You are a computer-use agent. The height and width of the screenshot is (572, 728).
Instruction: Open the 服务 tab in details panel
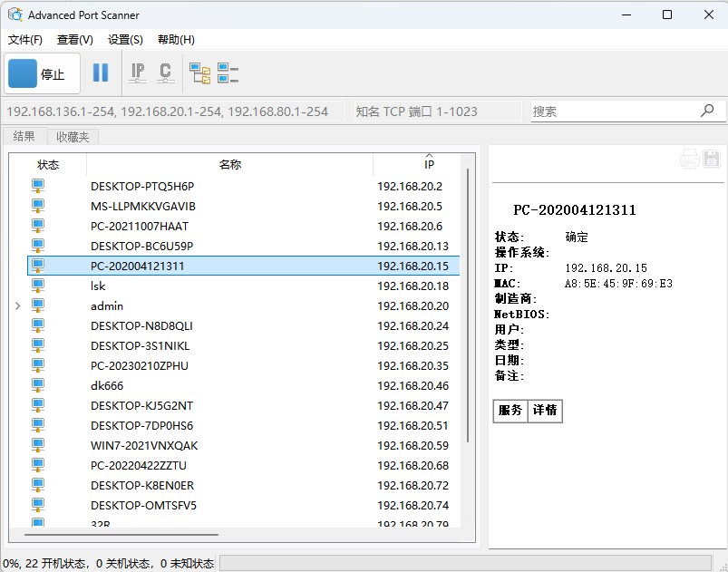point(510,411)
